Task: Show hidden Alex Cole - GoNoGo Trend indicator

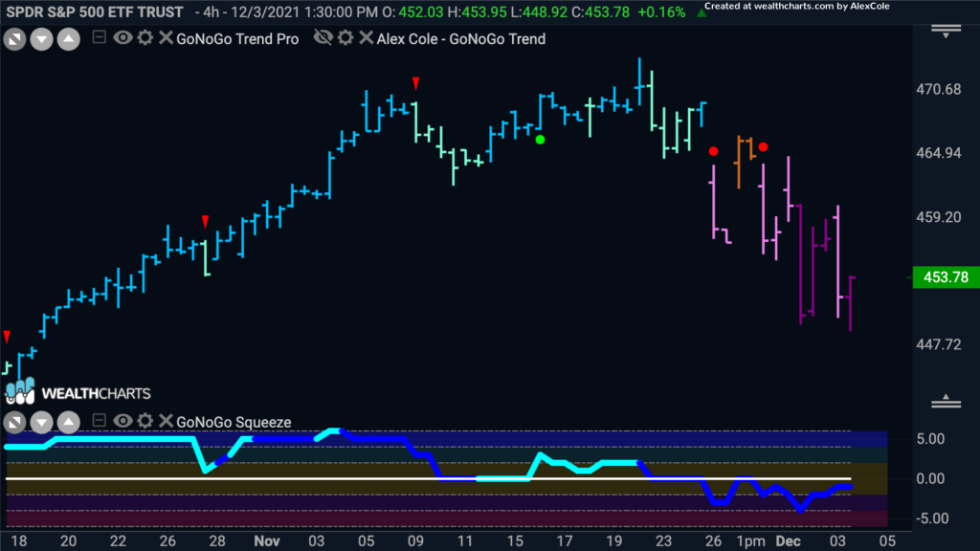Action: point(323,37)
